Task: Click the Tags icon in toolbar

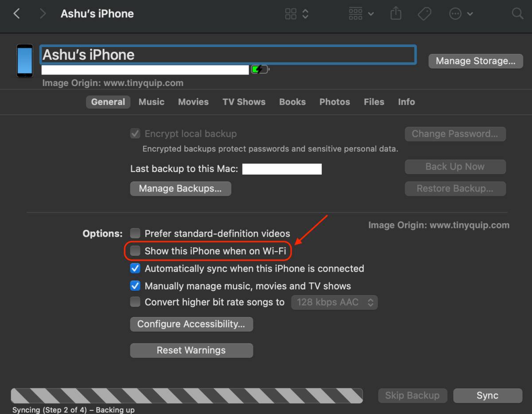Action: (424, 14)
